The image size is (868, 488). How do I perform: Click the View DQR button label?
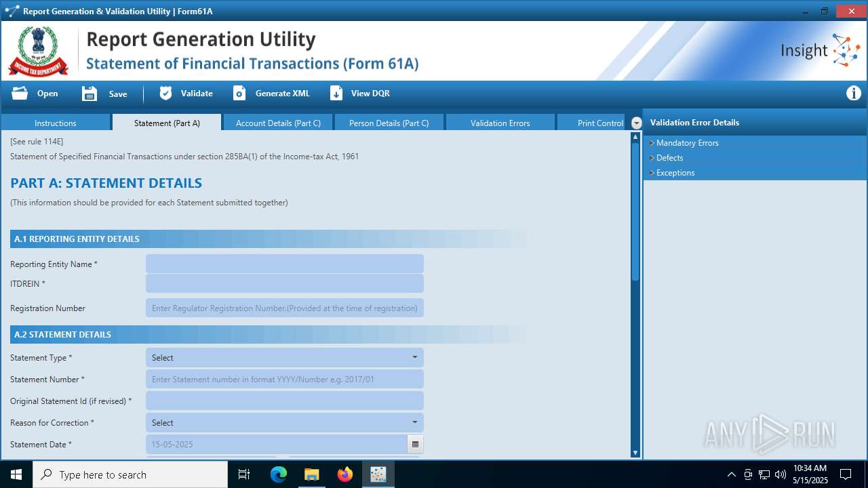[370, 94]
